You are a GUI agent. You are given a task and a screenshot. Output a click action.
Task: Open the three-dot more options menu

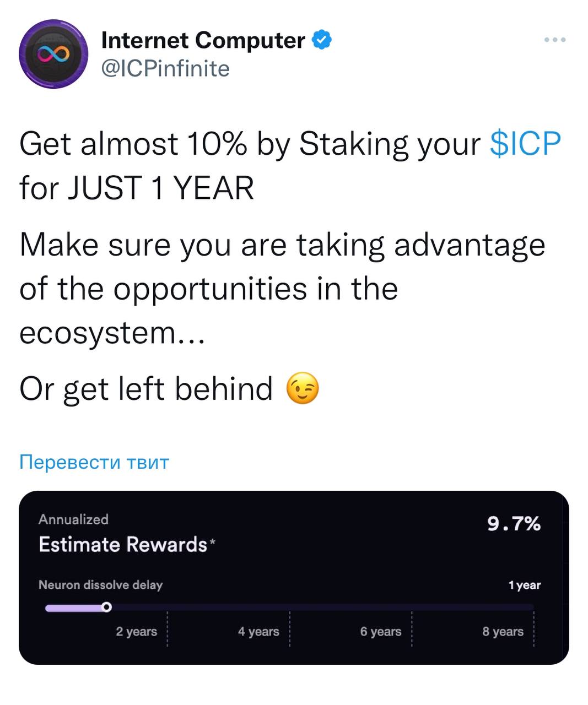click(554, 40)
